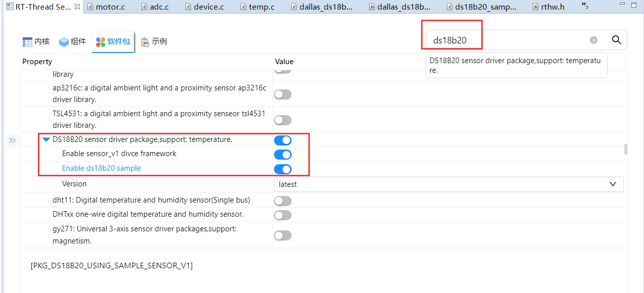
Task: Select the Version property row label
Action: 74,184
